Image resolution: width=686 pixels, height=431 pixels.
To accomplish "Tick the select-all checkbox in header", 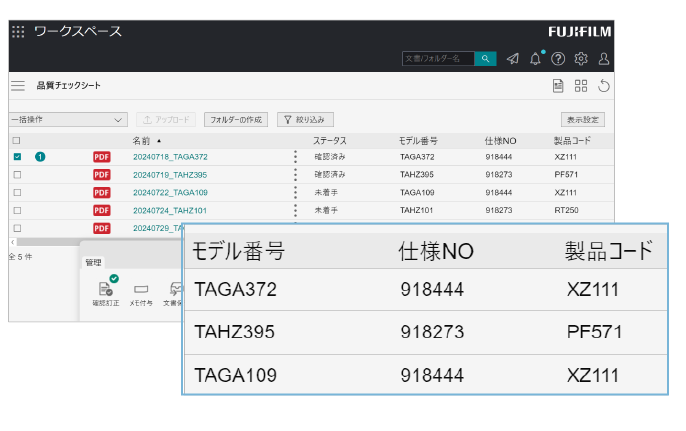I will click(x=17, y=141).
